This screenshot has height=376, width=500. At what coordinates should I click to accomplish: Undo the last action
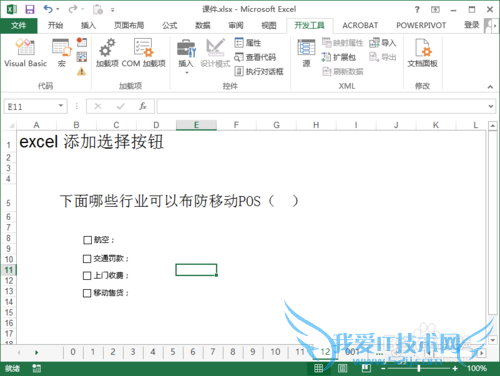(48, 9)
